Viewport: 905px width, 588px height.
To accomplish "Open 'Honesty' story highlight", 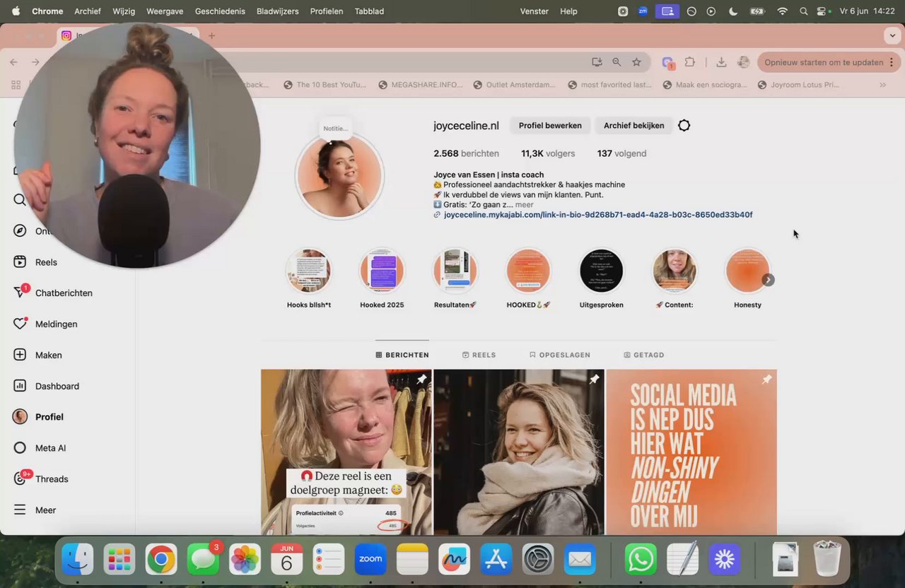I will (x=747, y=271).
